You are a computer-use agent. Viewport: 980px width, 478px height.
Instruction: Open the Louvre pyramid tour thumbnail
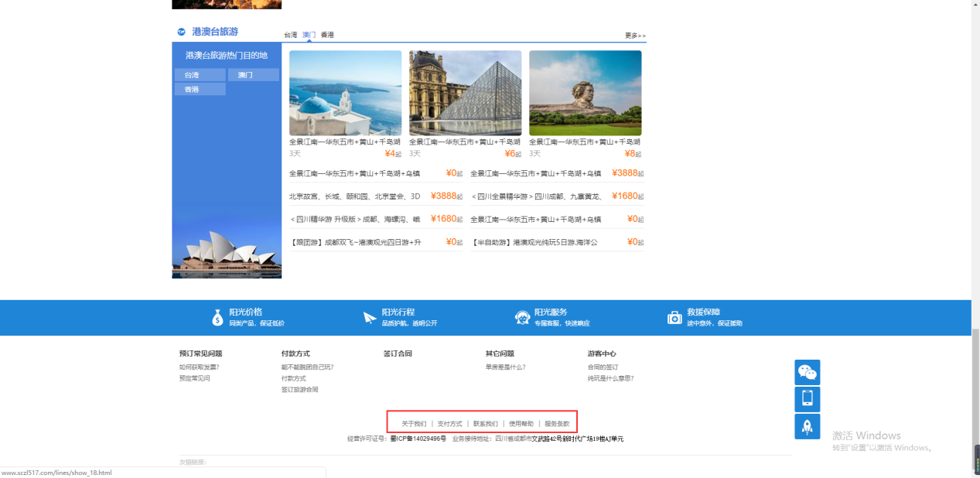click(465, 93)
